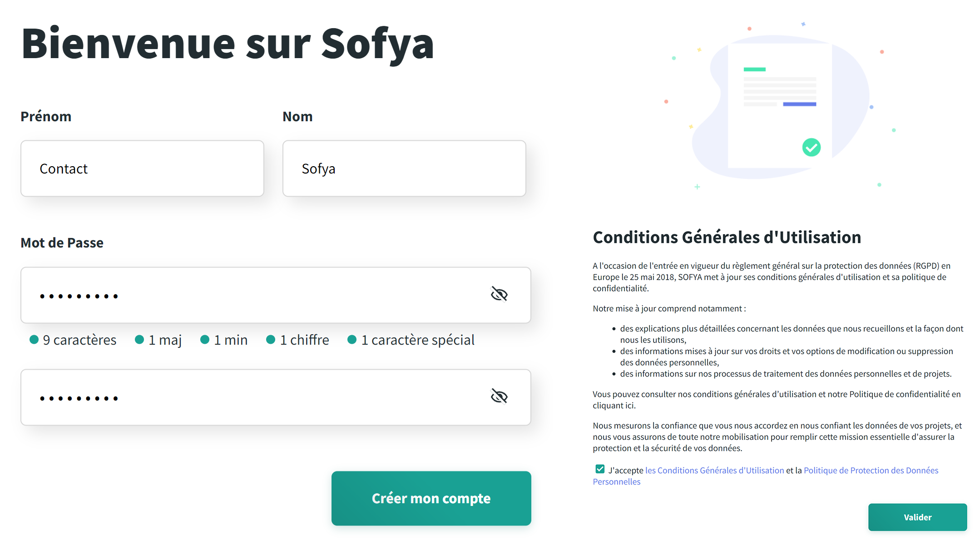Click the 'Mot de Passe' label
The image size is (980, 545).
pyautogui.click(x=62, y=243)
